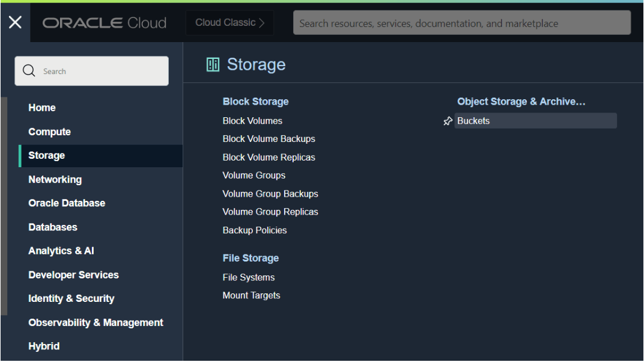The width and height of the screenshot is (644, 362).
Task: Click the Storage section header icon
Action: coord(213,64)
